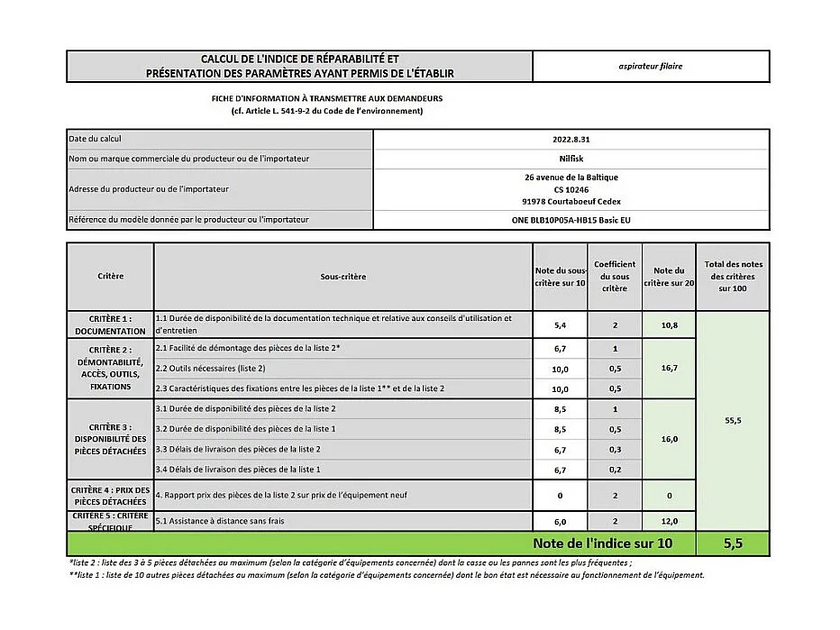Select the green 'Note de l'indice sur 10' bar
This screenshot has width=840, height=630.
pyautogui.click(x=381, y=543)
